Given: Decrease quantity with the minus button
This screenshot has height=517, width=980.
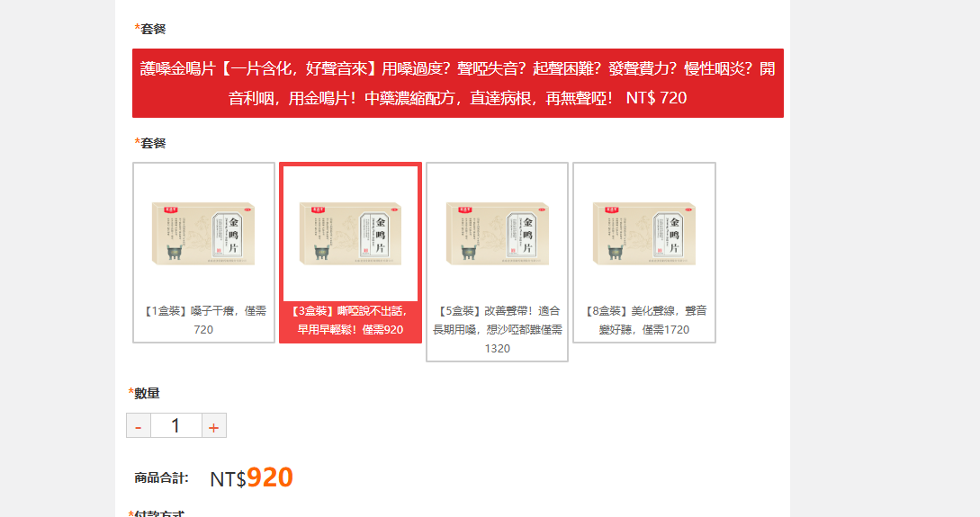Looking at the screenshot, I should tap(138, 426).
